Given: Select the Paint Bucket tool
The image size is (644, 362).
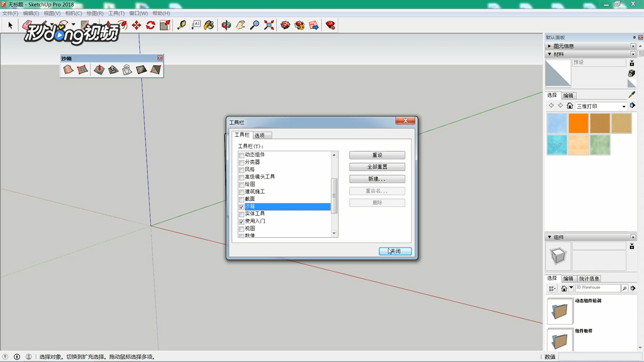Looking at the screenshot, I should 209,25.
